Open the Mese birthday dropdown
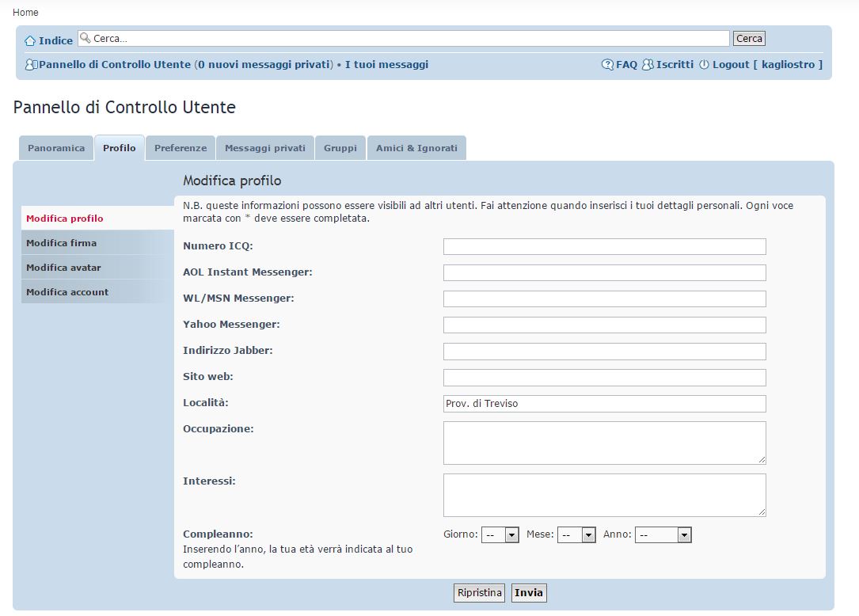The height and width of the screenshot is (616, 859). [576, 535]
